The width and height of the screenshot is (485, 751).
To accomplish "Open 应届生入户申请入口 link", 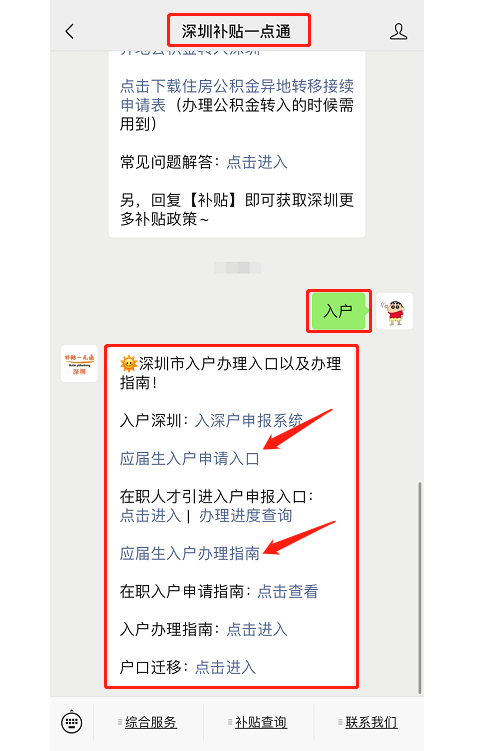I will (190, 458).
